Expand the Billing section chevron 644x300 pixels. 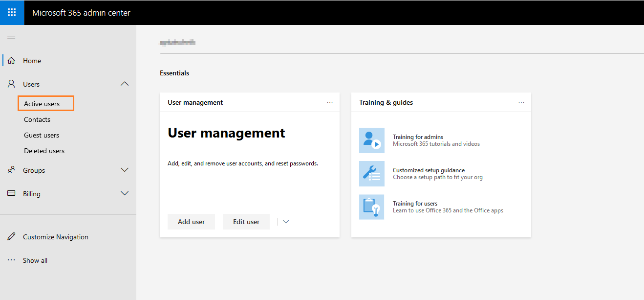125,194
